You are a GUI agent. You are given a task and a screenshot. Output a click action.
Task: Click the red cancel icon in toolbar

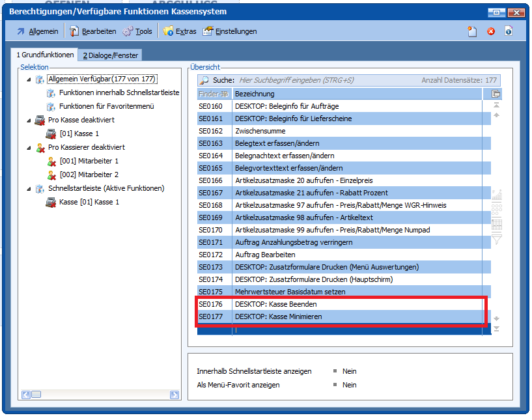491,31
